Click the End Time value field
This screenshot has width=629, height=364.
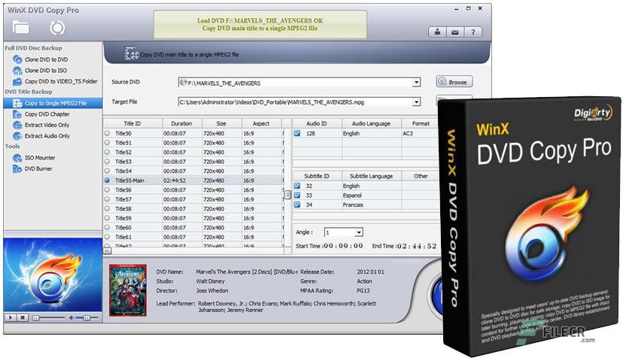coord(416,246)
